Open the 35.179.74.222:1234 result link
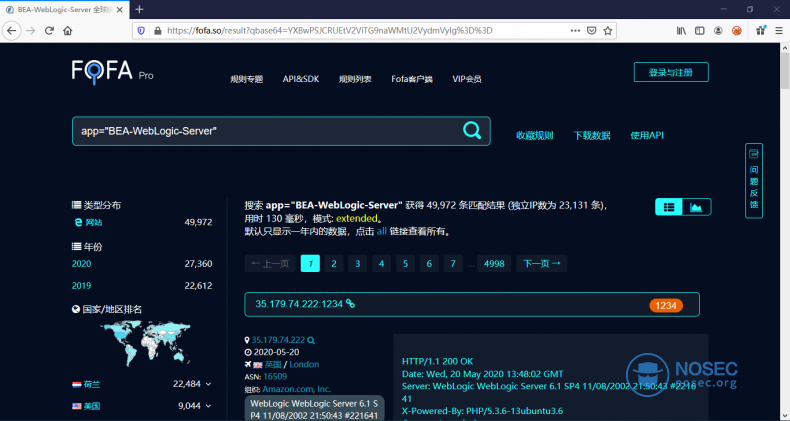Image resolution: width=790 pixels, height=421 pixels. point(299,304)
